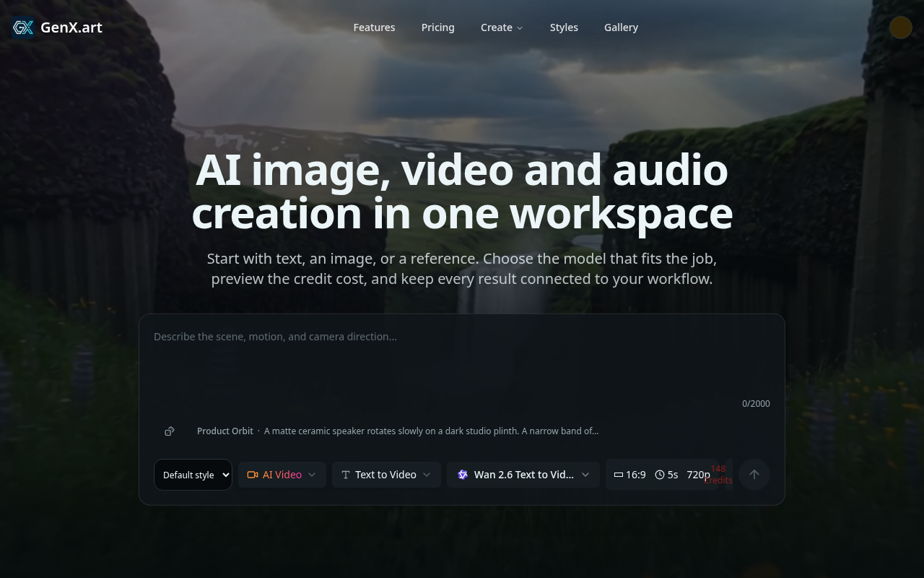
Task: Expand the Text to Video dropdown
Action: (x=386, y=475)
